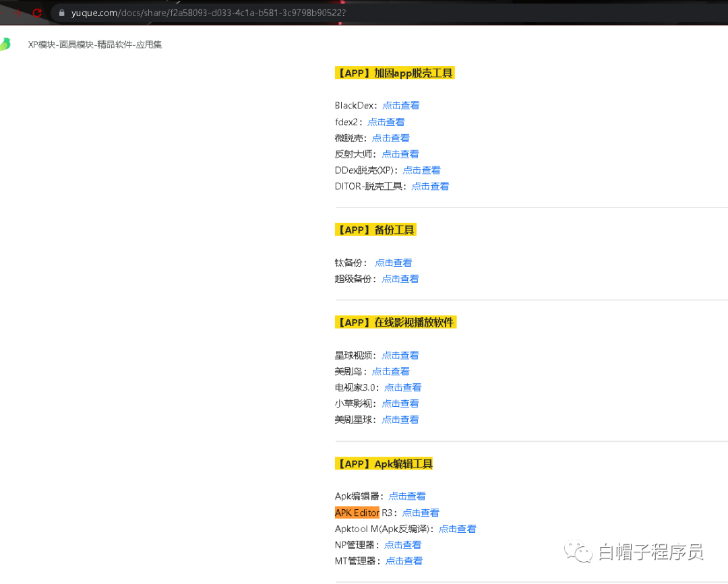This screenshot has height=584, width=728.
Task: Click the 反射大师 label text
Action: click(x=354, y=154)
